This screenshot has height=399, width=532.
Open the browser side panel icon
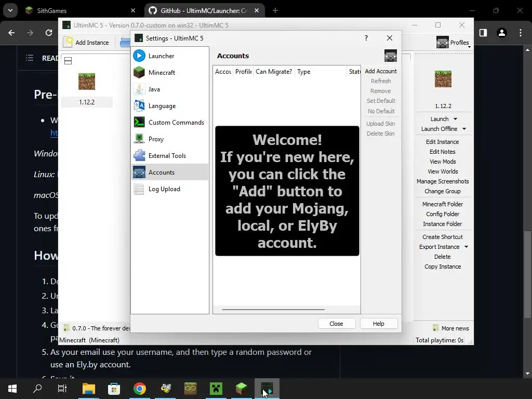pos(483,33)
